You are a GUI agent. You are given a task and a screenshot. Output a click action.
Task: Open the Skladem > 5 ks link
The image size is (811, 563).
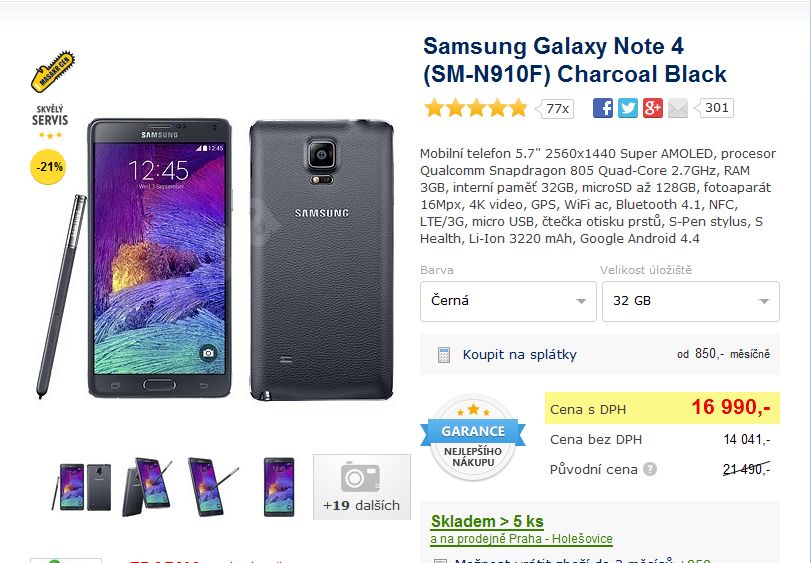[x=487, y=521]
